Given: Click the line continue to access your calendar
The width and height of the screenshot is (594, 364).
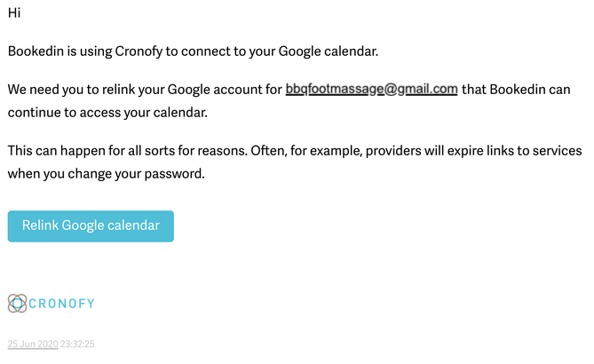Looking at the screenshot, I should (107, 113).
